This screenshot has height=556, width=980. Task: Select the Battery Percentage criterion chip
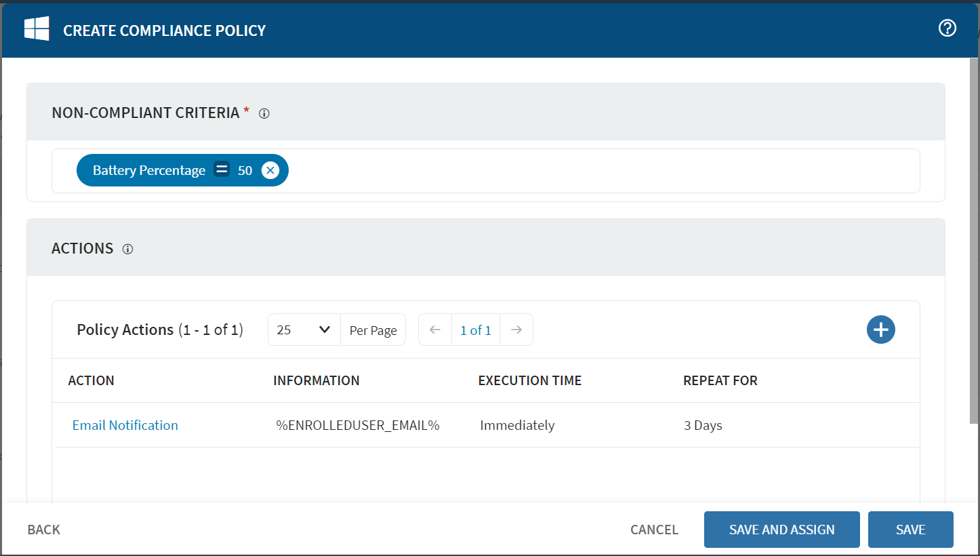(149, 170)
